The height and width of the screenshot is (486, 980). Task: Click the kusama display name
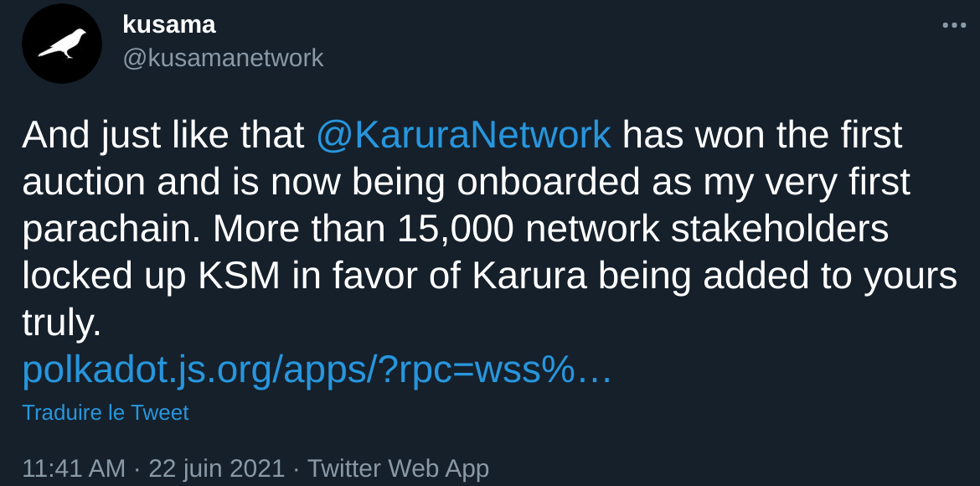pyautogui.click(x=169, y=24)
